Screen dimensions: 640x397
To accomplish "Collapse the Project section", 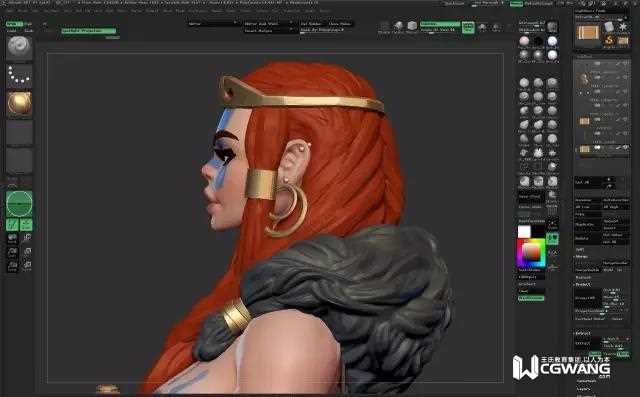I will pos(582,284).
